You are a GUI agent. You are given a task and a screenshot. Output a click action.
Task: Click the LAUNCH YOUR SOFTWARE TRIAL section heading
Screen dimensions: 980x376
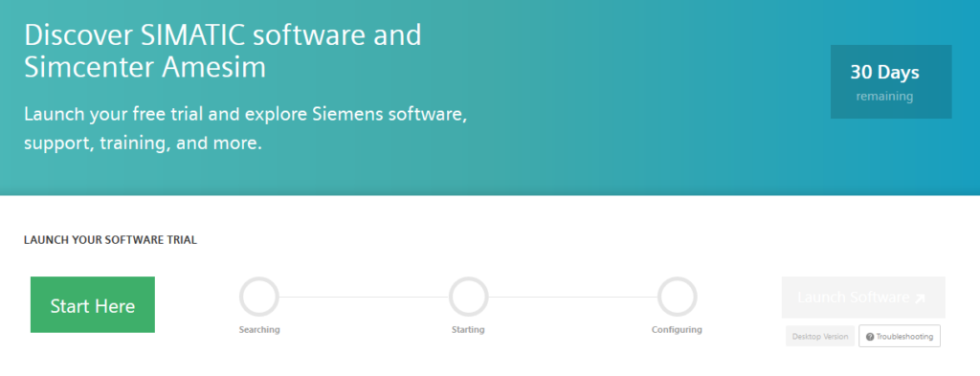pyautogui.click(x=111, y=240)
